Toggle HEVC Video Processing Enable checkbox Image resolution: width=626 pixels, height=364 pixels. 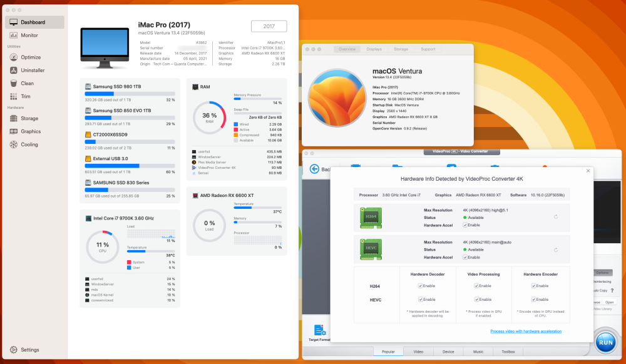(x=476, y=300)
